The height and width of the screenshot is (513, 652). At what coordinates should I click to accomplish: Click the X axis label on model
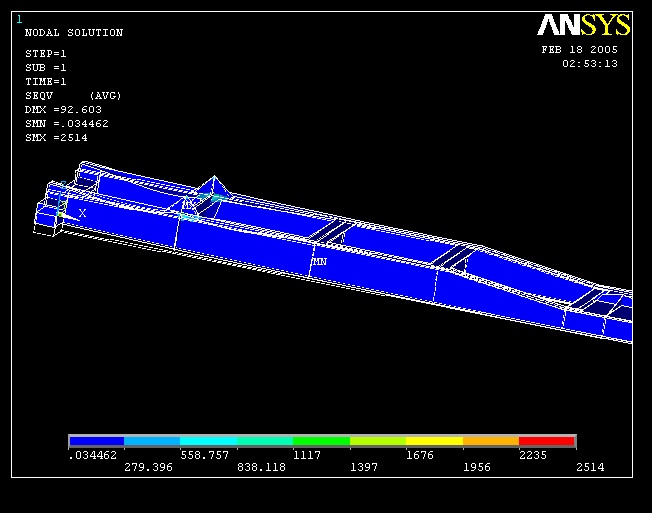[x=82, y=213]
